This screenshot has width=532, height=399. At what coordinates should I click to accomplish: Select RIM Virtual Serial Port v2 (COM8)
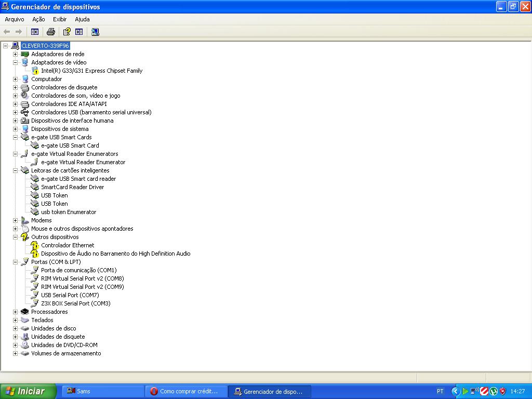[83, 278]
